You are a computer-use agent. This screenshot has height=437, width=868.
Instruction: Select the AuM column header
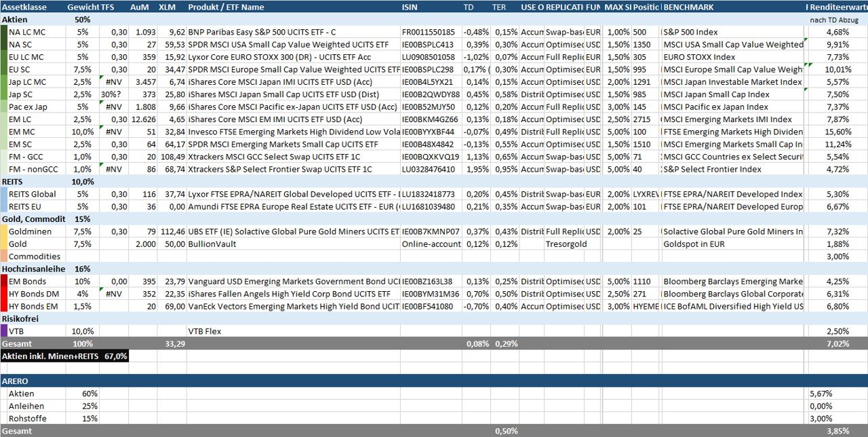click(x=139, y=7)
